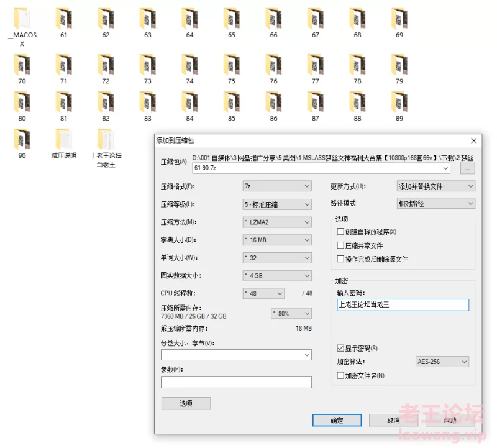The width and height of the screenshot is (497, 448).
Task: Open the 压缩格式 7z dropdown
Action: [x=277, y=186]
